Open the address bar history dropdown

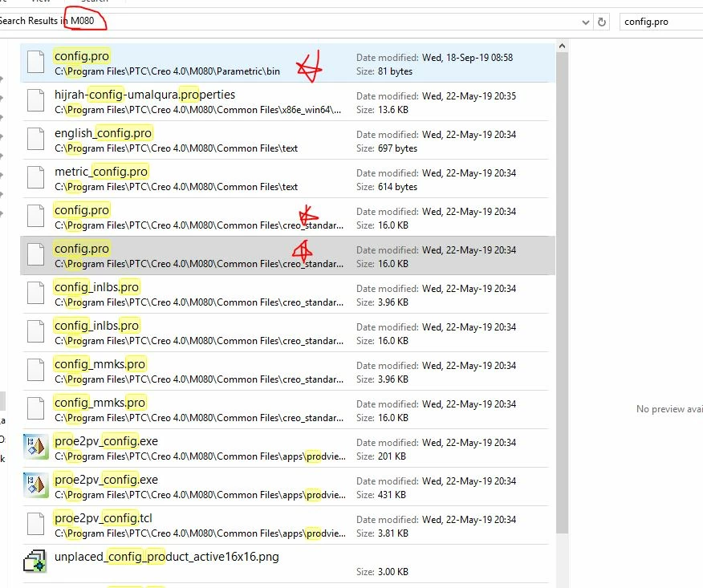tap(585, 22)
